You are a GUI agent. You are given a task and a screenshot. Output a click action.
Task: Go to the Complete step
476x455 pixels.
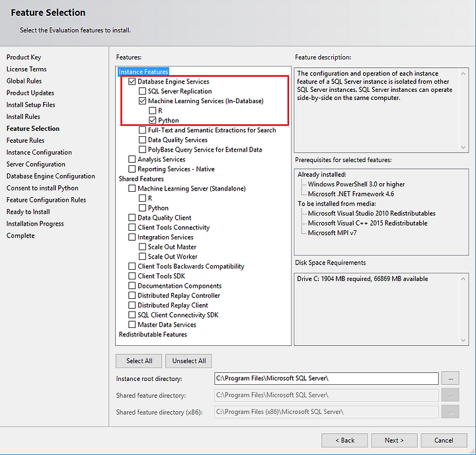click(20, 235)
